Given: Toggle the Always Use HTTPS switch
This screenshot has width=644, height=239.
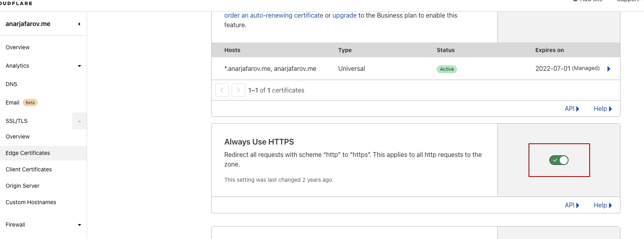Looking at the screenshot, I should [x=559, y=160].
